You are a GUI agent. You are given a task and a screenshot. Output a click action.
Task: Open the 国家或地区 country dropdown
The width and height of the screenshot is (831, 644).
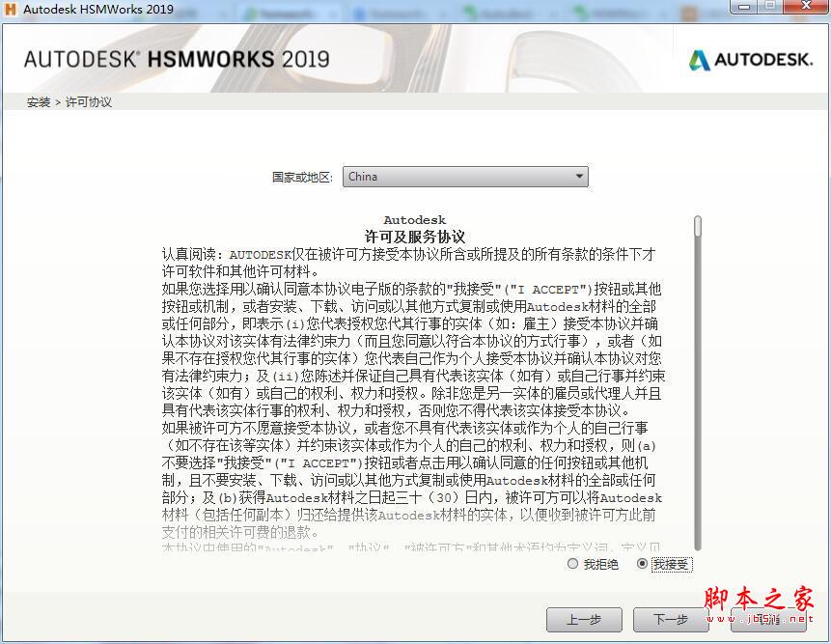coord(463,177)
